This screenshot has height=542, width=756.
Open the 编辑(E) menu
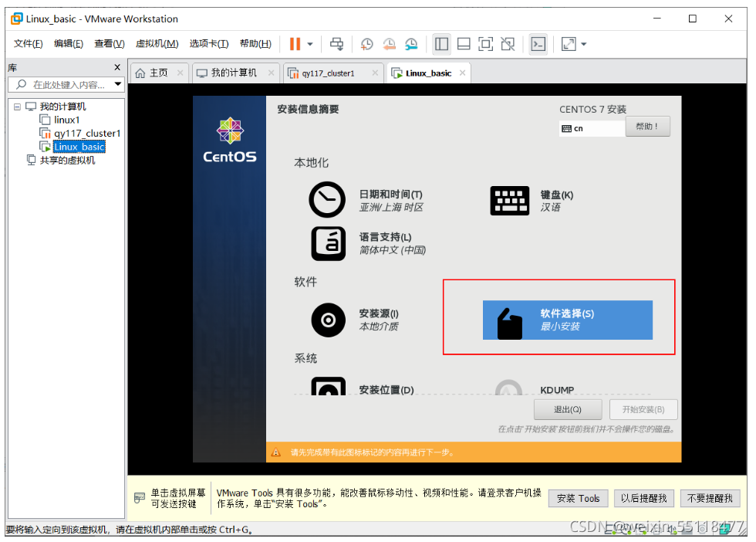[x=69, y=44]
